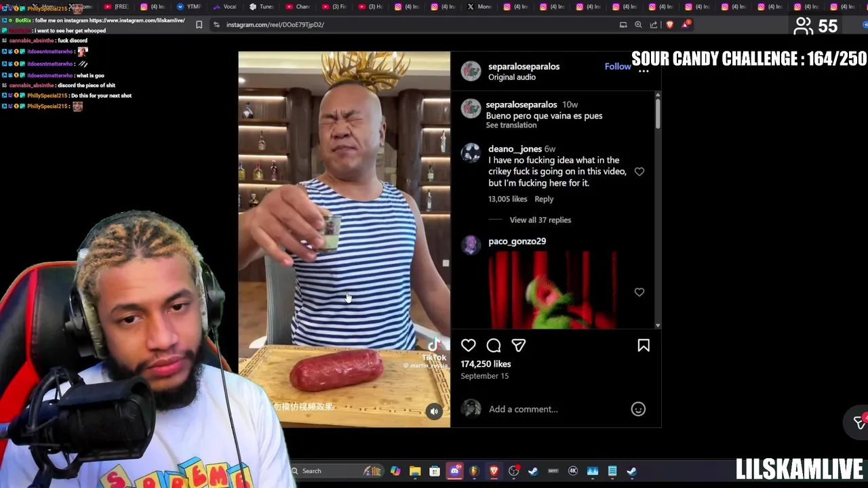Viewport: 868px width, 488px height.
Task: Open Copilot from the taskbar
Action: pyautogui.click(x=395, y=471)
